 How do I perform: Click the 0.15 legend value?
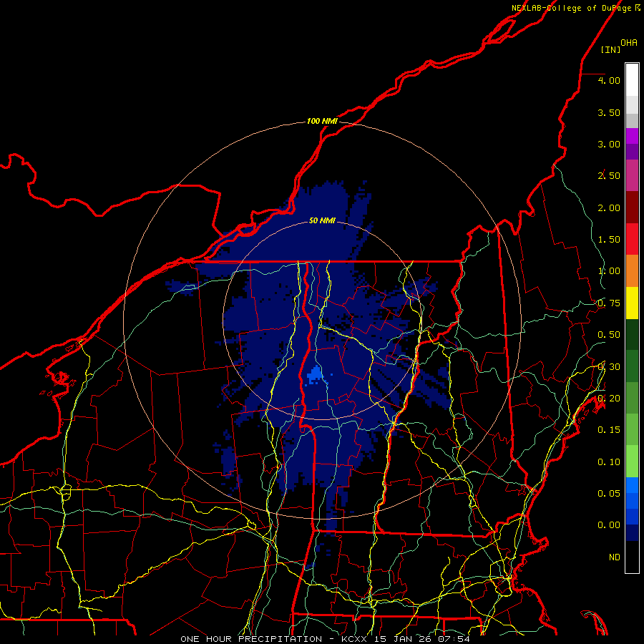click(609, 430)
